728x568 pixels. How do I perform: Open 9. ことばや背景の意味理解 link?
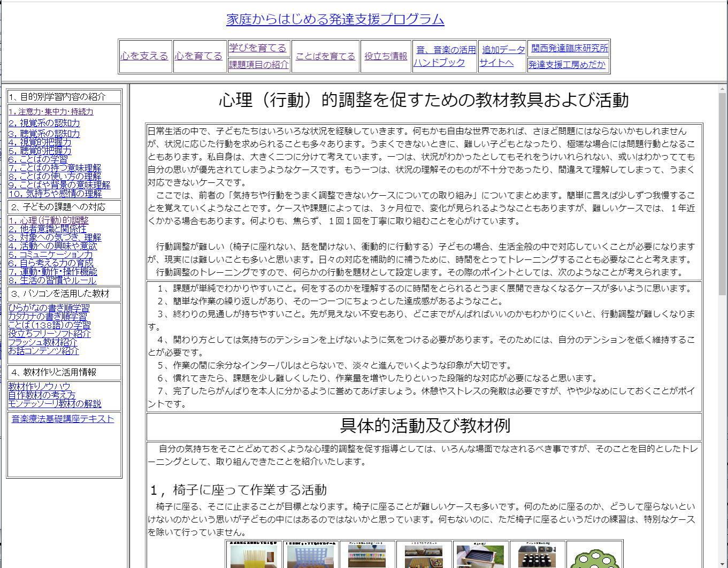[59, 185]
